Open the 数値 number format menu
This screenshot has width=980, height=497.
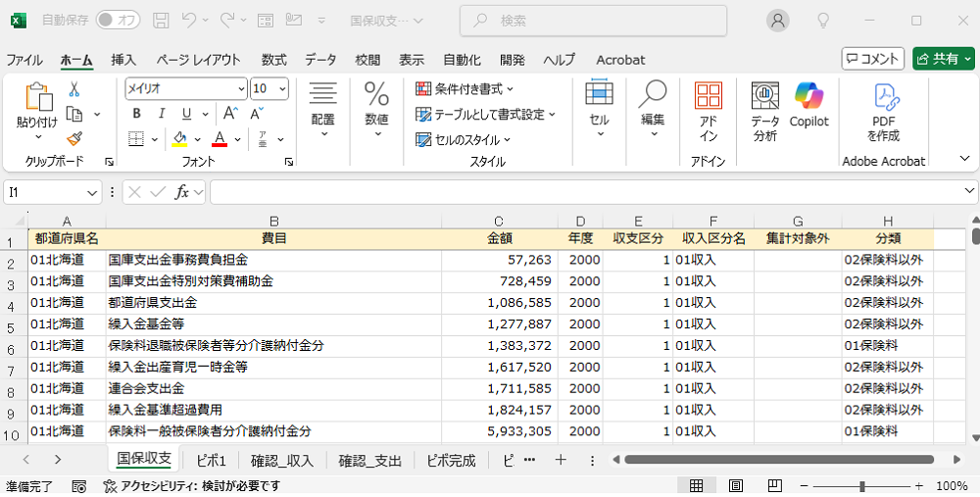377,110
